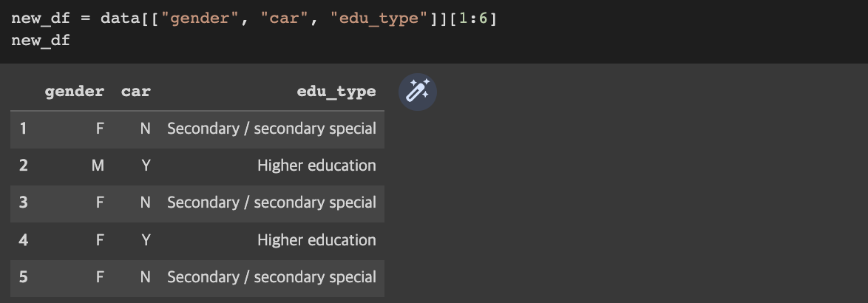Click Higher education cell in row 2

coord(316,166)
